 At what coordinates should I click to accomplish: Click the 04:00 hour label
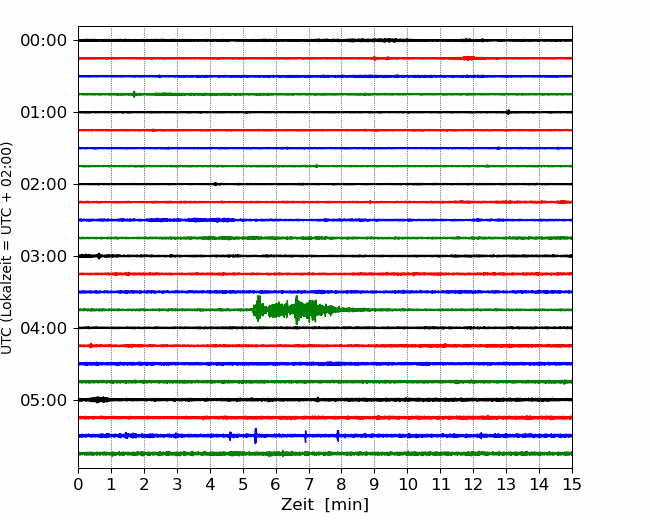(x=43, y=328)
